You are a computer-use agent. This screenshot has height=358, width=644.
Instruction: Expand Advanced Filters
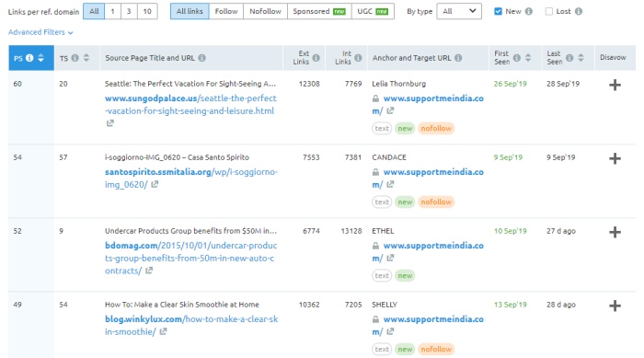[40, 32]
